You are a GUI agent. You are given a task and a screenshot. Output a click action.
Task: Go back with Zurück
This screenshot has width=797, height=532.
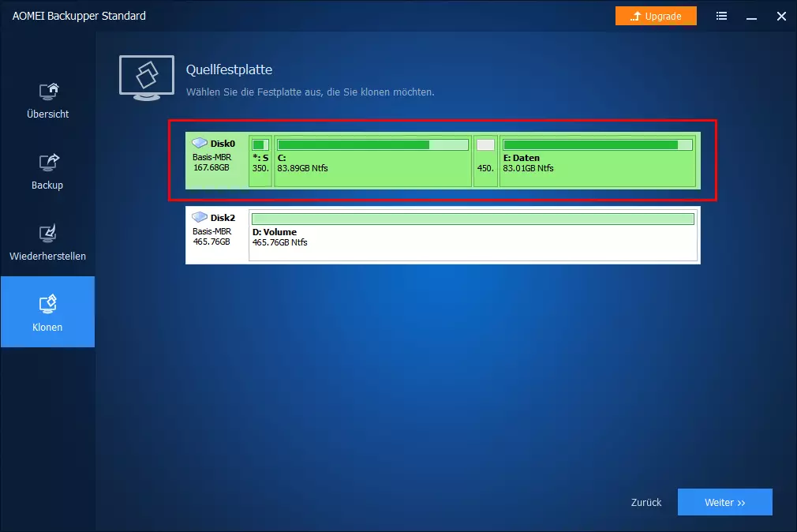pos(646,503)
